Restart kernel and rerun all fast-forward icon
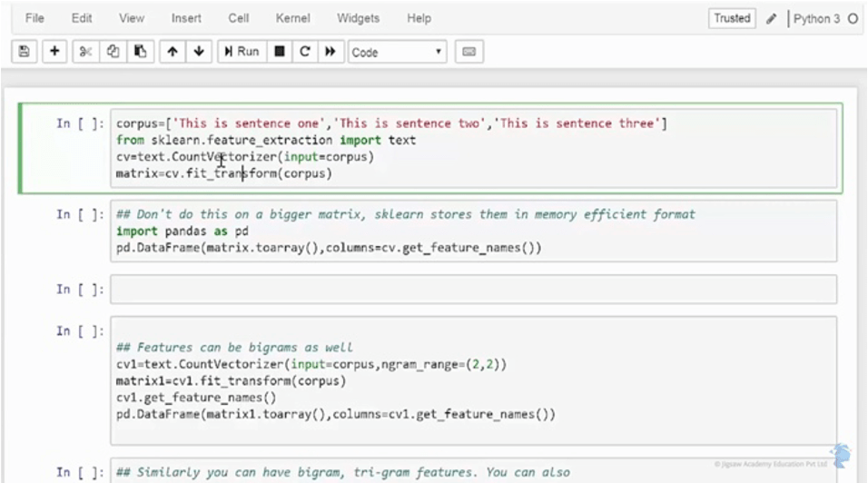 tap(330, 52)
